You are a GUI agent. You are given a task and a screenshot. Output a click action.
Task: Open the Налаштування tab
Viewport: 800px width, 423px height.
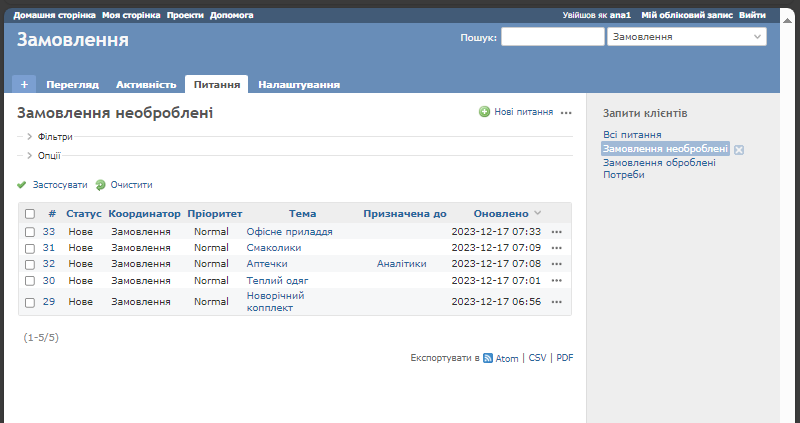[x=299, y=85]
